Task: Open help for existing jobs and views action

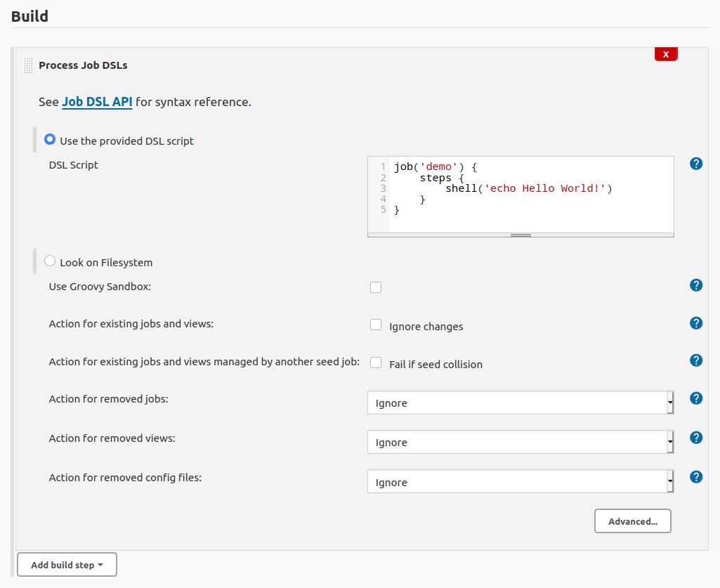Action: pyautogui.click(x=695, y=323)
